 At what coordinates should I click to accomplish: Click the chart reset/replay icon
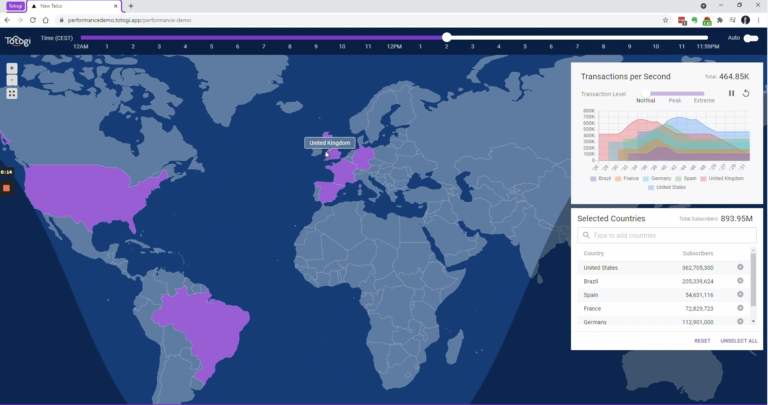[745, 93]
